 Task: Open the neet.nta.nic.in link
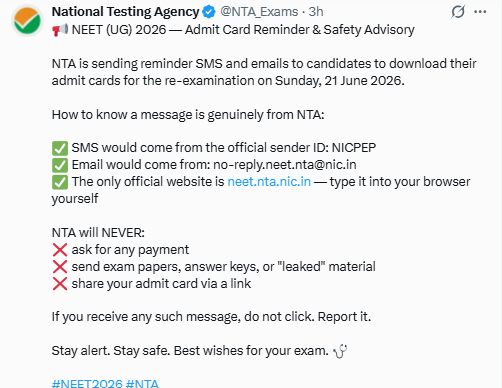pos(269,182)
